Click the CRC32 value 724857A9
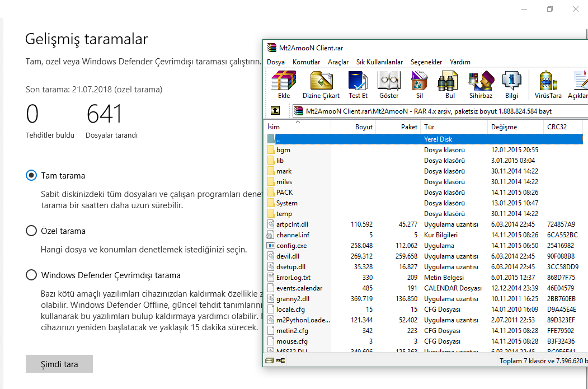The image size is (588, 389). coord(561,224)
